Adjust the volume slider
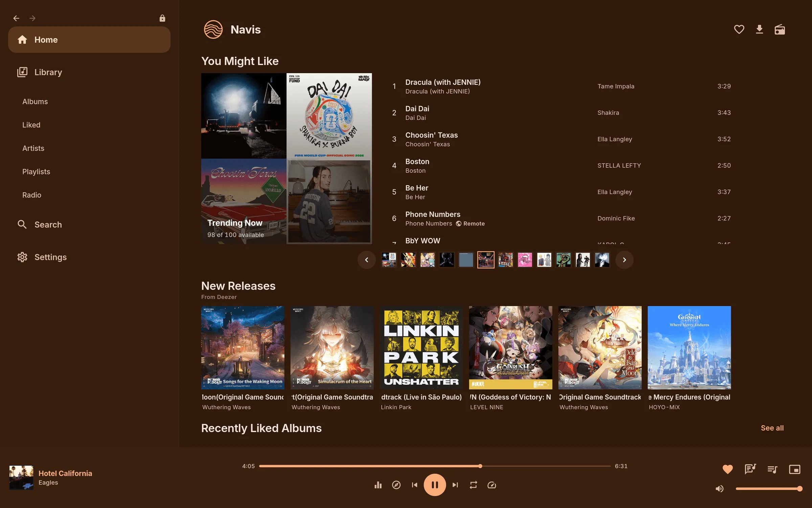812x508 pixels. click(x=769, y=489)
